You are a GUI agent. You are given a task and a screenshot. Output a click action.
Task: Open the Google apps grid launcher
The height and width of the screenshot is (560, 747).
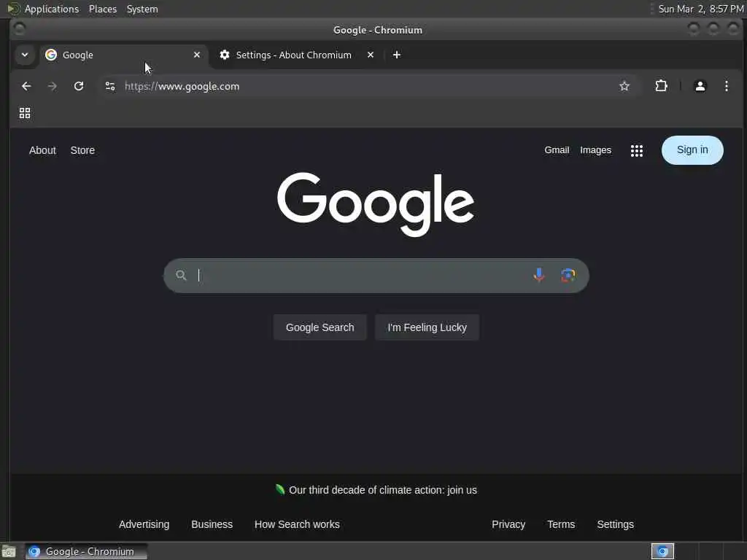pos(636,150)
